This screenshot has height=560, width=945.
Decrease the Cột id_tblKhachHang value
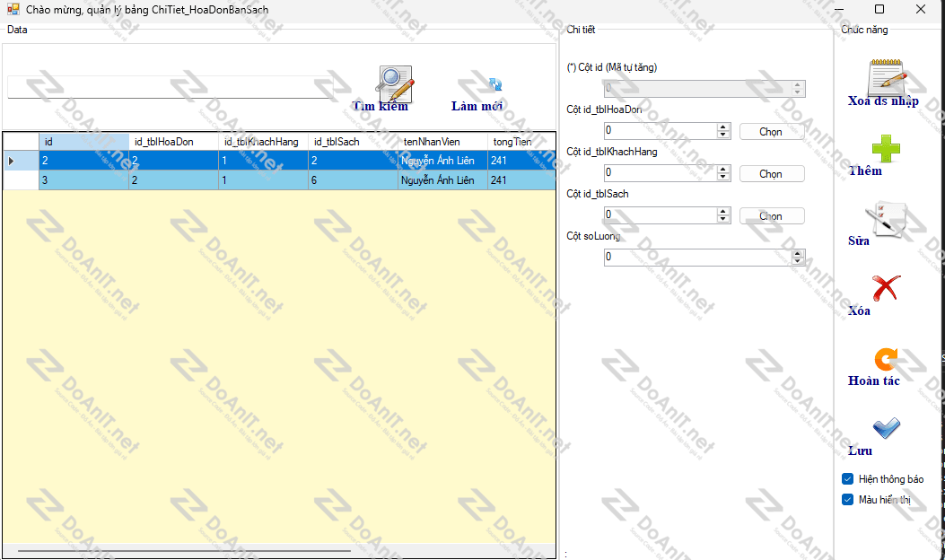click(x=723, y=177)
